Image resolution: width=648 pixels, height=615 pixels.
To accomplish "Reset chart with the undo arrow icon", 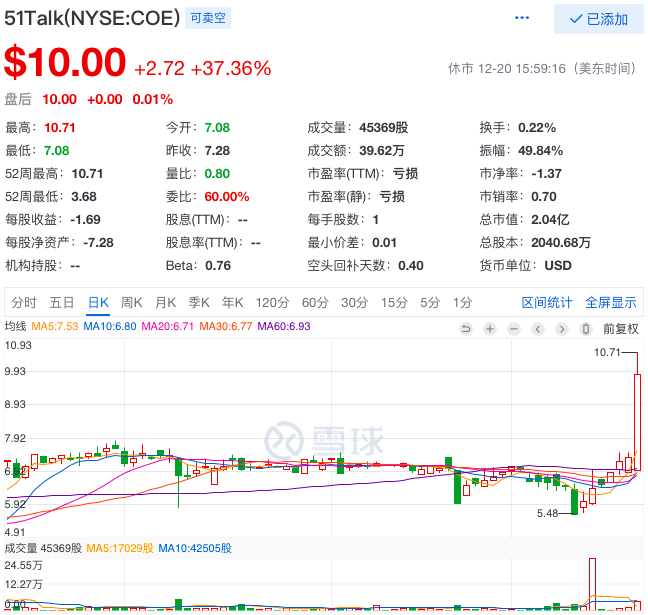I will [x=466, y=329].
